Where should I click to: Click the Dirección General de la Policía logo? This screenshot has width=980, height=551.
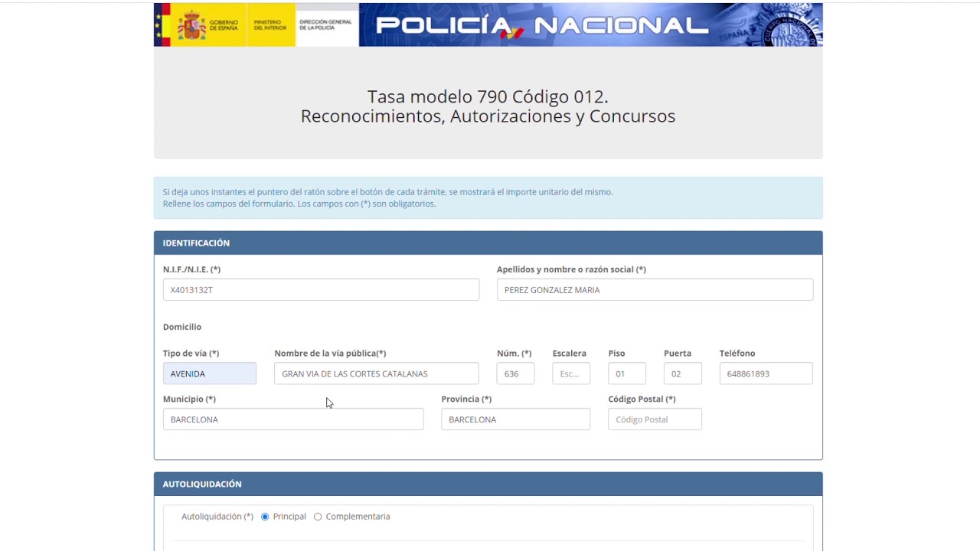[x=326, y=24]
